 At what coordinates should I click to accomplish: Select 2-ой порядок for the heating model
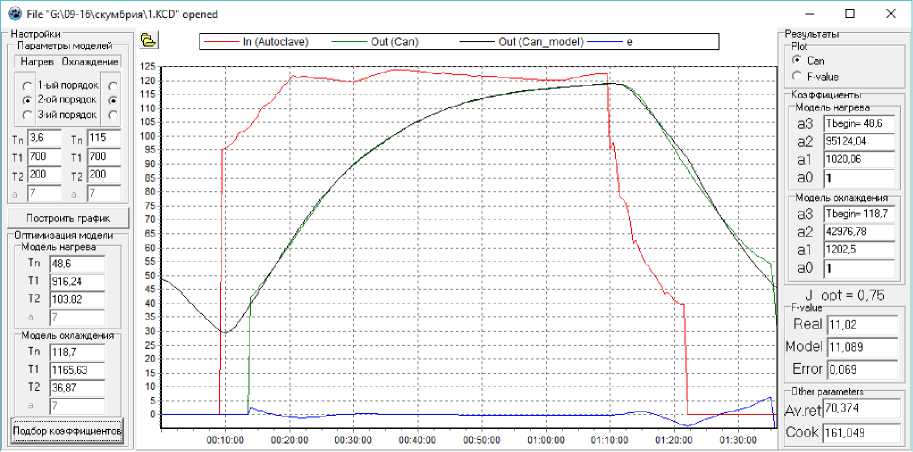[x=27, y=100]
